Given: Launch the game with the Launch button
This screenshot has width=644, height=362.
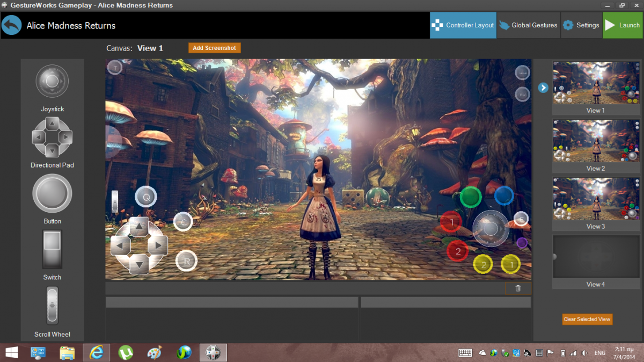Looking at the screenshot, I should coord(623,25).
